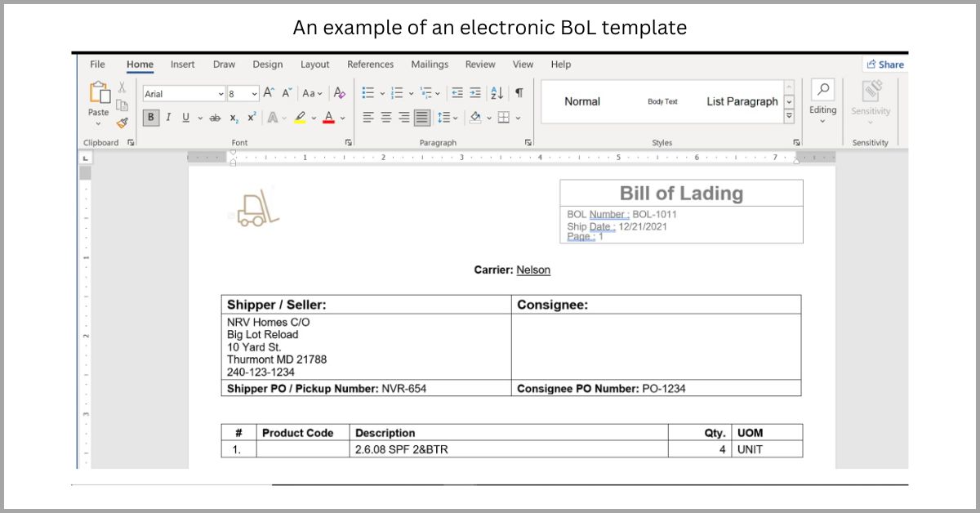
Task: Expand the Styles gallery more button
Action: pos(789,116)
